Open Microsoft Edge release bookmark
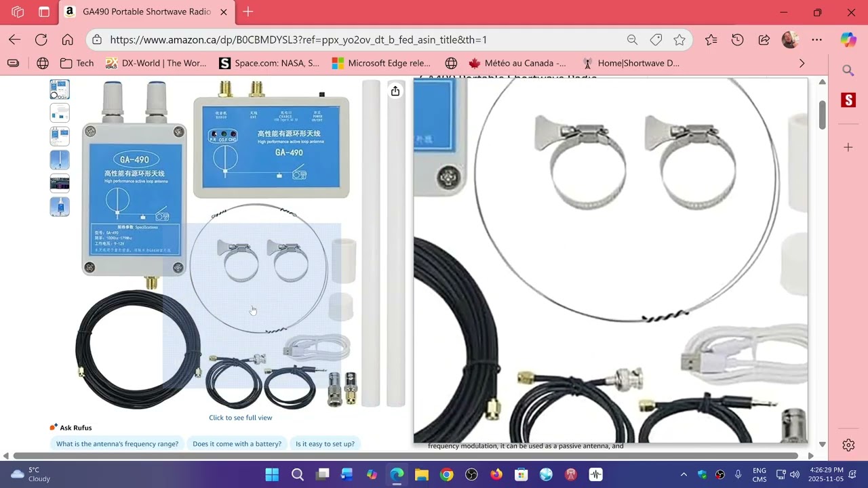Viewport: 868px width, 488px height. click(381, 63)
